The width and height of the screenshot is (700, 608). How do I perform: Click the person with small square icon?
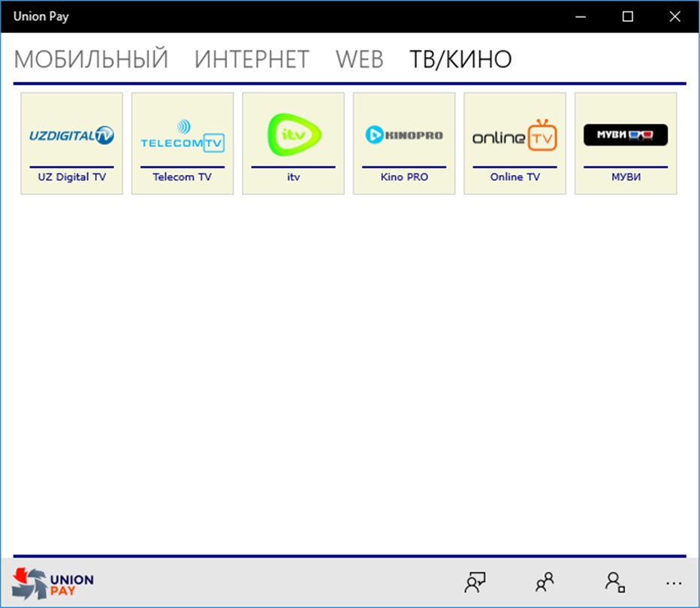click(x=614, y=582)
